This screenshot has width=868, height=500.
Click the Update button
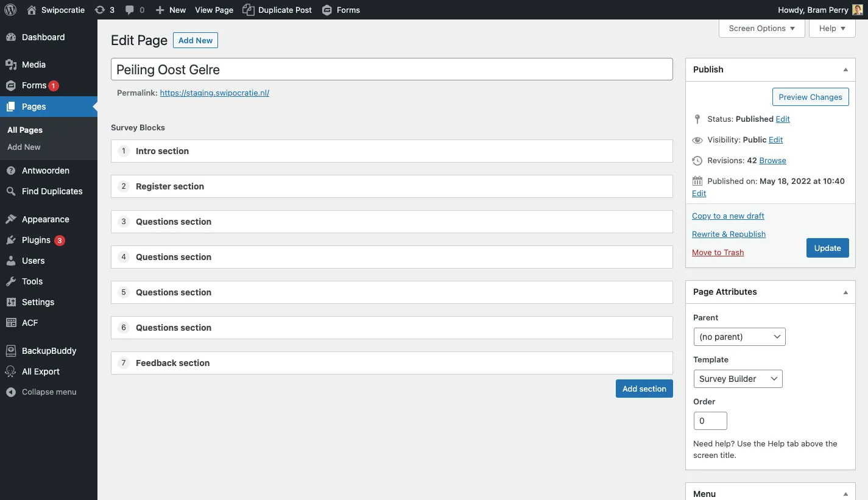(827, 248)
